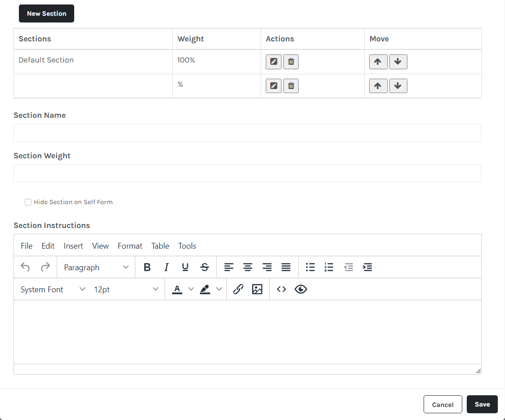Check Hide Section on Self Form
Viewport: 505px width, 420px height.
[28, 202]
